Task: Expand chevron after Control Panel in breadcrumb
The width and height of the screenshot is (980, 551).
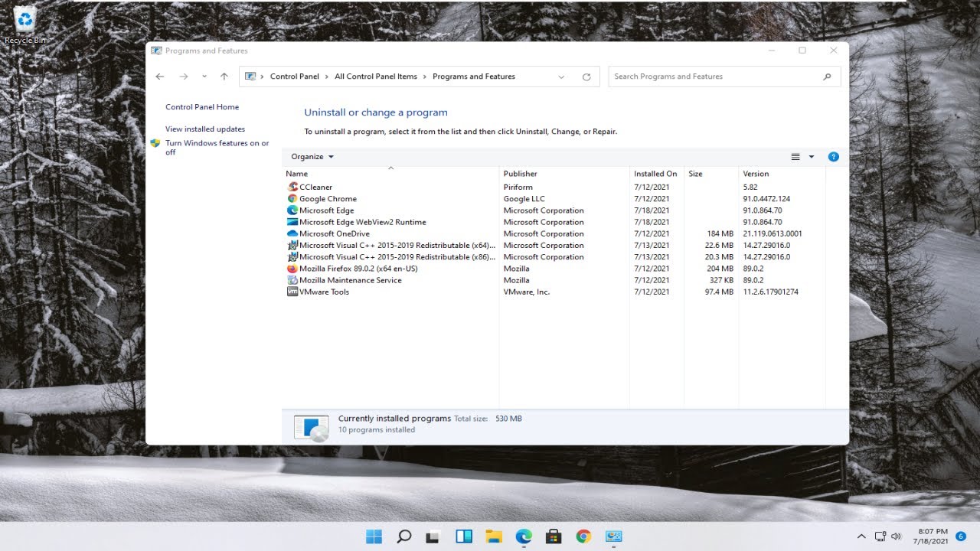Action: pyautogui.click(x=327, y=77)
